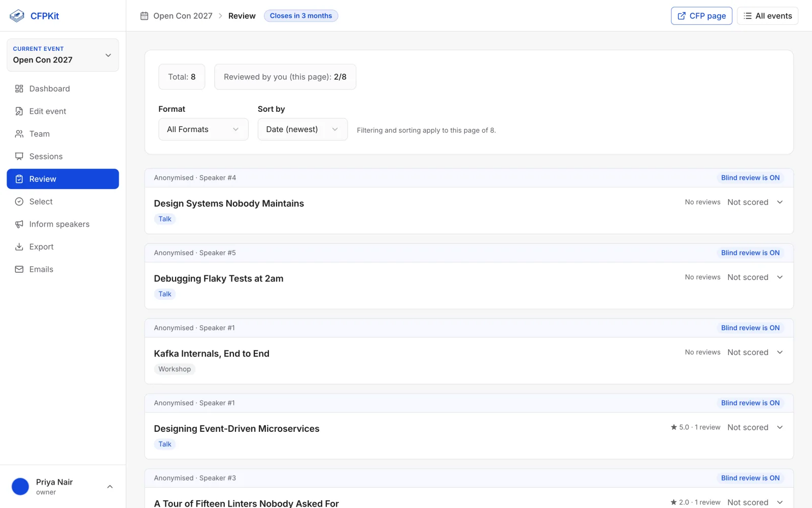Click Design Systems Nobody Maintains title
Viewport: 812px width, 508px height.
pyautogui.click(x=229, y=203)
